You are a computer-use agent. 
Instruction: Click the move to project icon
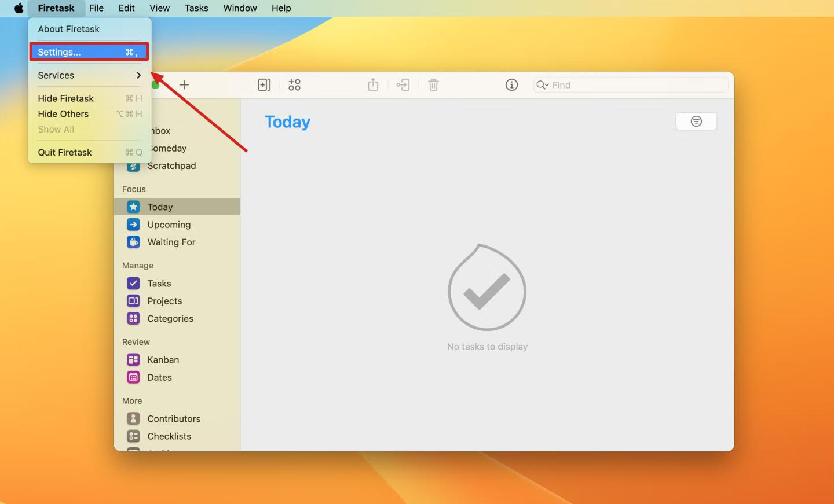coord(403,85)
